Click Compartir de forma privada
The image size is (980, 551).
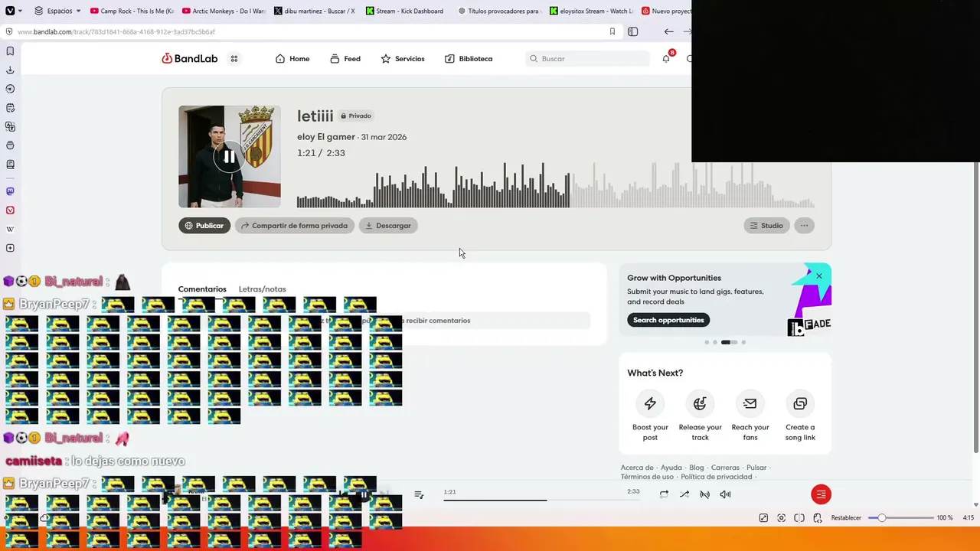pos(295,226)
